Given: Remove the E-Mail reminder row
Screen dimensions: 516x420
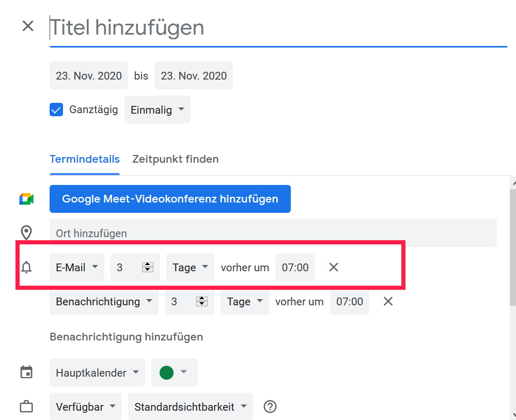Looking at the screenshot, I should (x=334, y=267).
